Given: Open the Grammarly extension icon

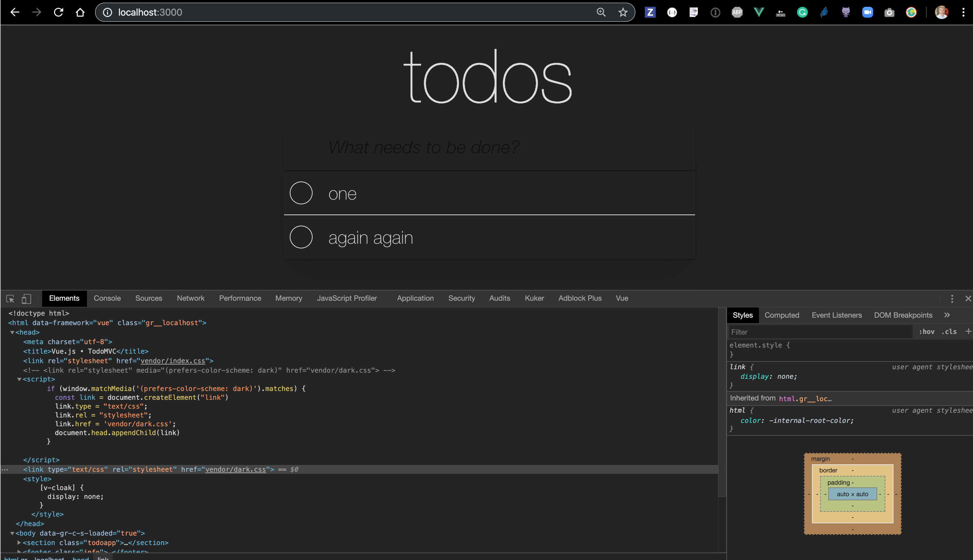Looking at the screenshot, I should pyautogui.click(x=802, y=12).
